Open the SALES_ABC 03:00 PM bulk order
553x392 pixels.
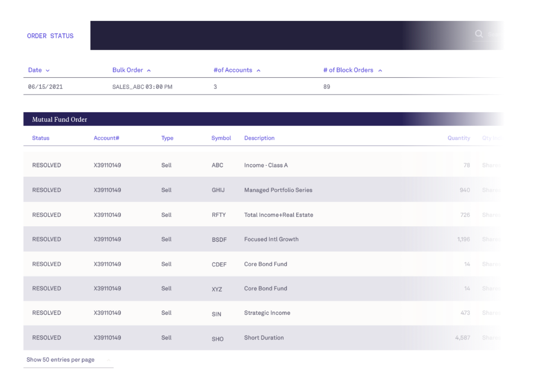142,87
